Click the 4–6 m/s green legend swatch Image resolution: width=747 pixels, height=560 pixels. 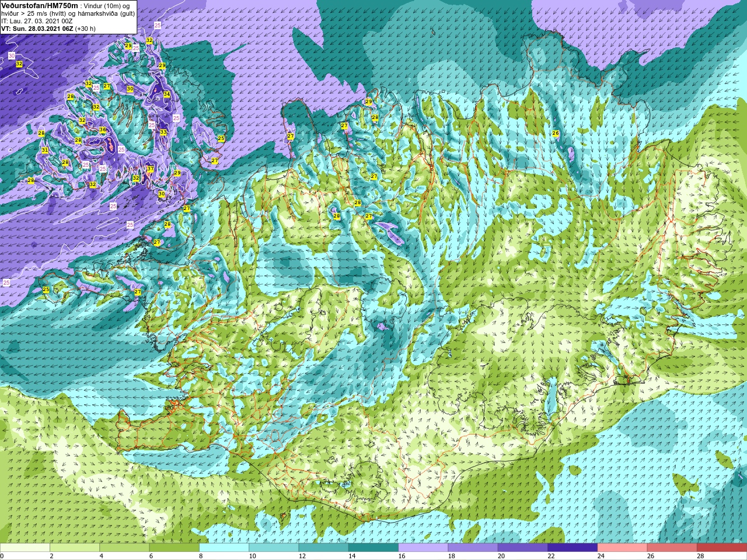point(124,548)
